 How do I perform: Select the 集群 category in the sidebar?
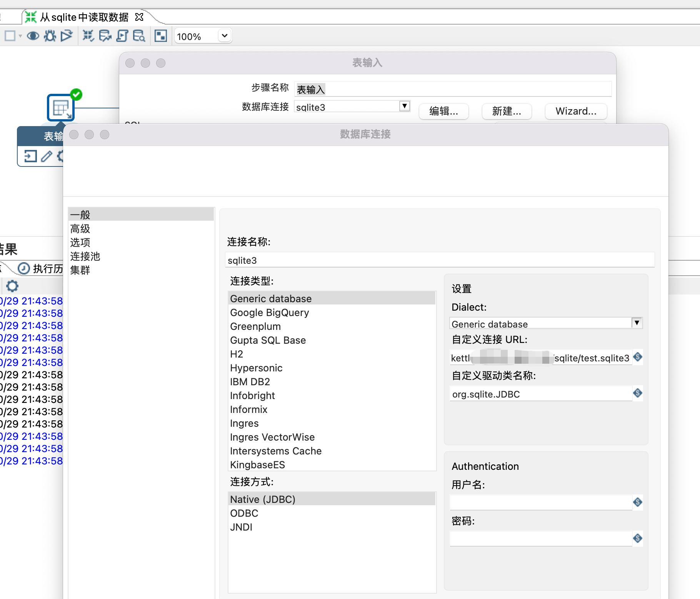[x=141, y=270]
